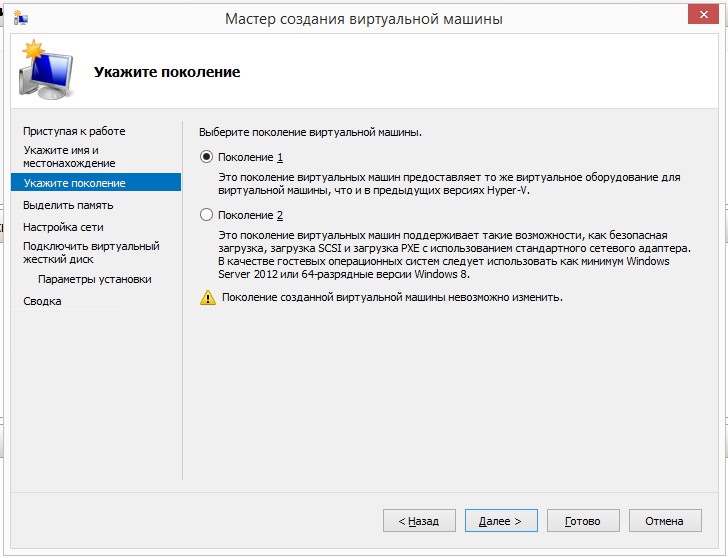Go to the Выделить память step
Image resolution: width=728 pixels, height=558 pixels.
[x=68, y=205]
